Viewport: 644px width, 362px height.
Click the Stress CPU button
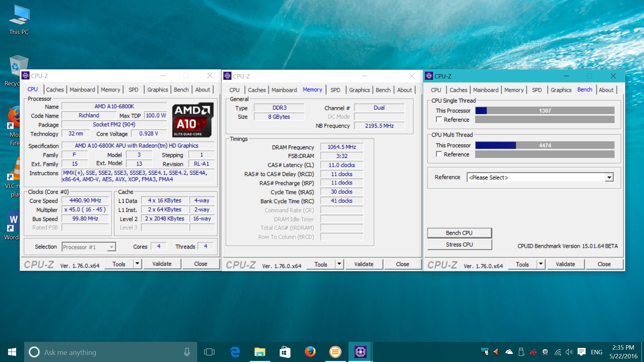pyautogui.click(x=459, y=245)
